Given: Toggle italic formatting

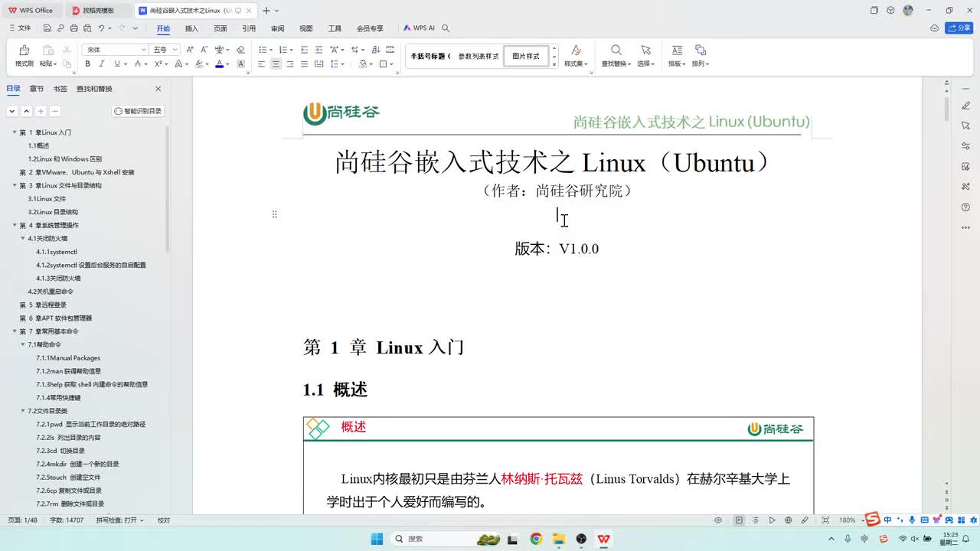Looking at the screenshot, I should pos(101,64).
